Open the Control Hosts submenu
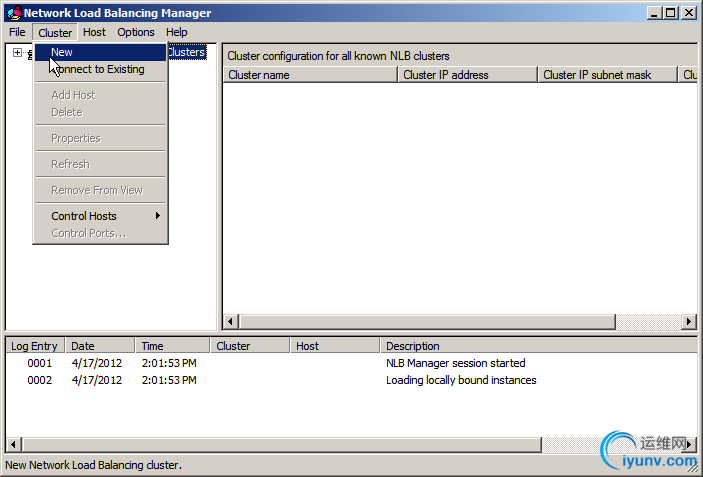Image resolution: width=703 pixels, height=477 pixels. [x=100, y=216]
